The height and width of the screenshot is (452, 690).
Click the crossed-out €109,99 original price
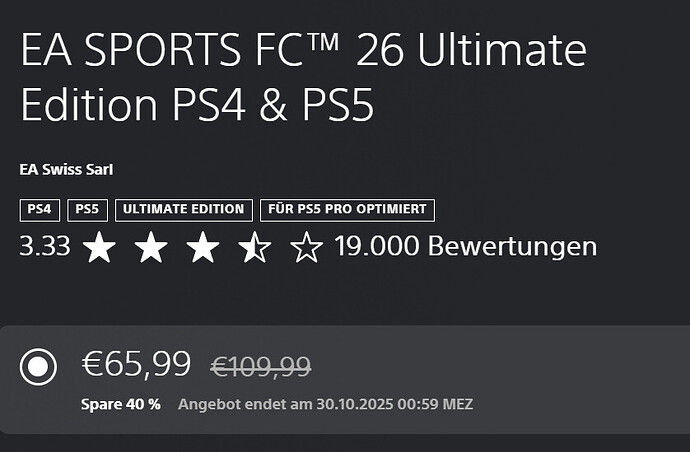[x=260, y=367]
